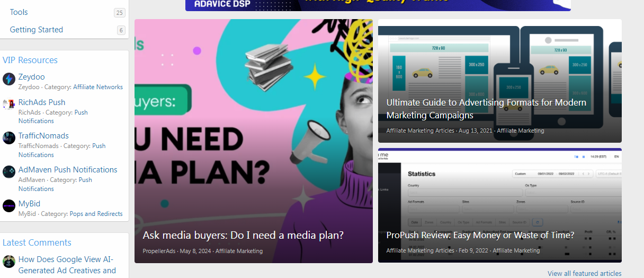Screen dimensions: 644x278
Task: Click the ADAVICE DSP banner ad
Action: 378,5
